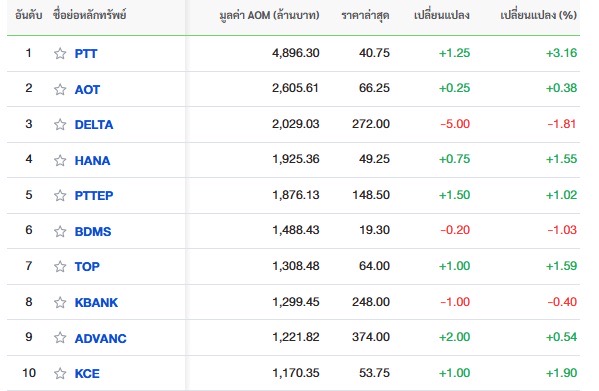Open the ADVANC stock symbol
This screenshot has width=599, height=391.
click(100, 338)
